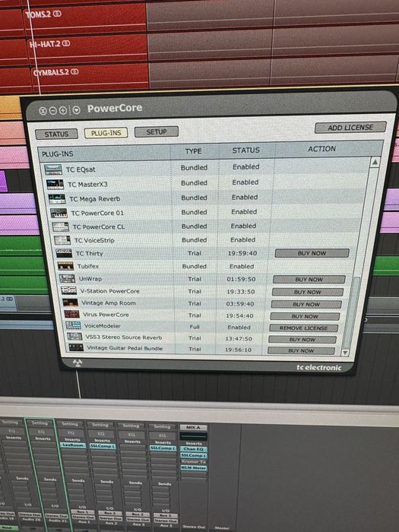399x532 pixels.
Task: Click the trial time 19:59:40 for TC Thirty
Action: [242, 253]
